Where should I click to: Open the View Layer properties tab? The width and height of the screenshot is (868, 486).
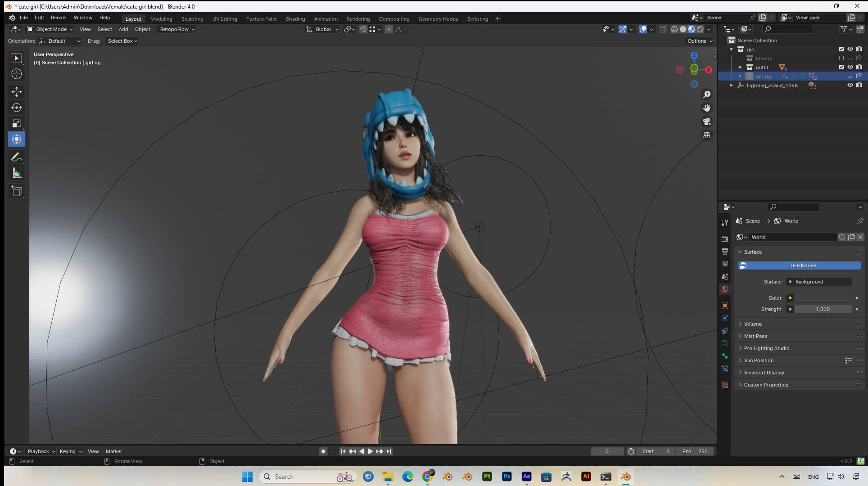point(725,264)
